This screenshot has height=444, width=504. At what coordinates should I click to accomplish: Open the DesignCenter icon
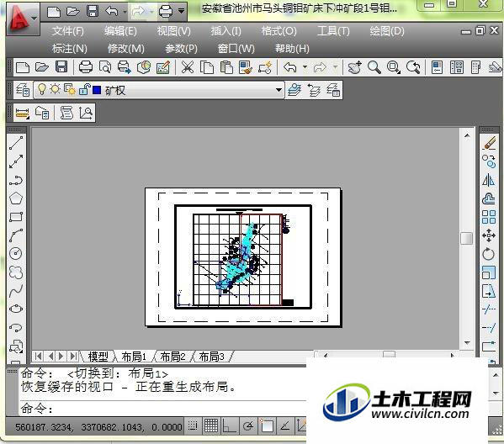[x=457, y=67]
